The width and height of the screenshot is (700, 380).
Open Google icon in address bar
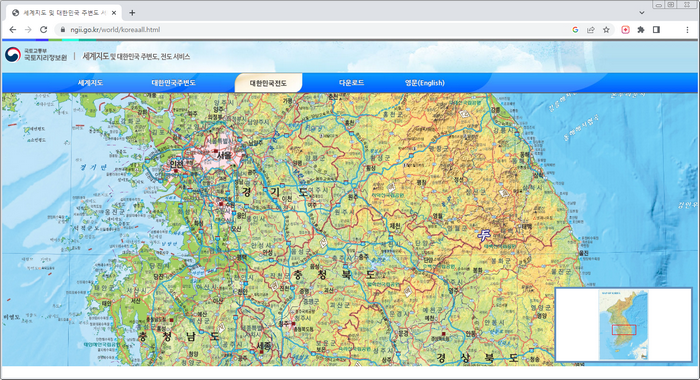pyautogui.click(x=575, y=29)
